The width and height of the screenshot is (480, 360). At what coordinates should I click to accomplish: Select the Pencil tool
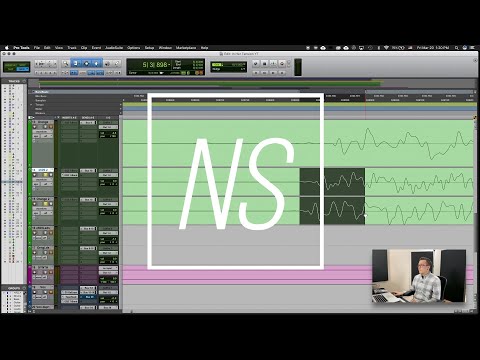coord(117,63)
